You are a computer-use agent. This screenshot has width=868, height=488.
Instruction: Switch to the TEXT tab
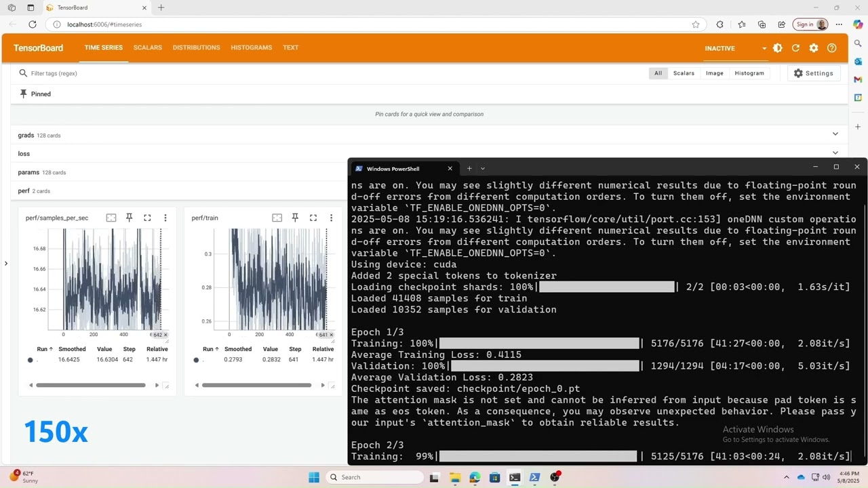tap(290, 47)
